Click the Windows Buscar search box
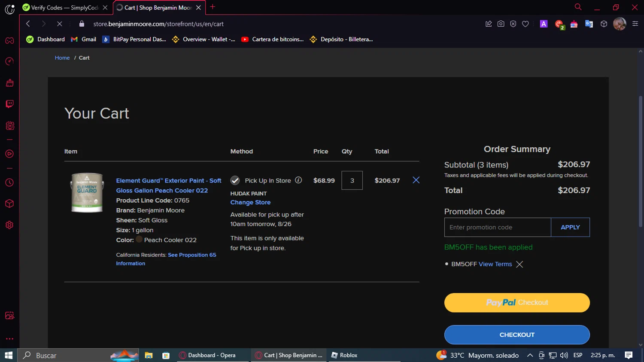 coord(77,355)
